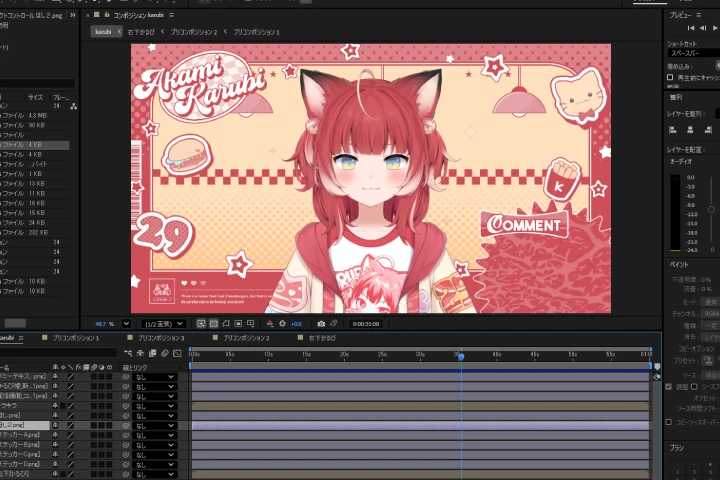Open show channel color management icon
Viewport: 720px width, 480px height.
[x=270, y=324]
